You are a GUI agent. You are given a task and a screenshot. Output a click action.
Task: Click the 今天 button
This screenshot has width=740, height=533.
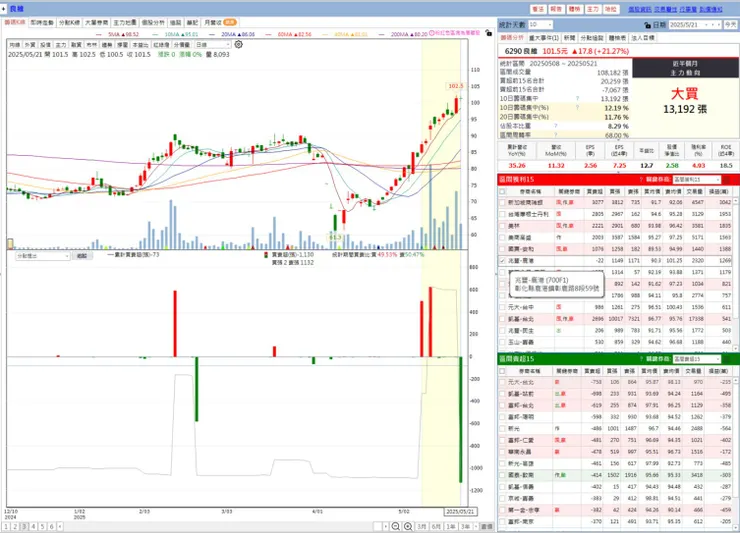click(731, 25)
